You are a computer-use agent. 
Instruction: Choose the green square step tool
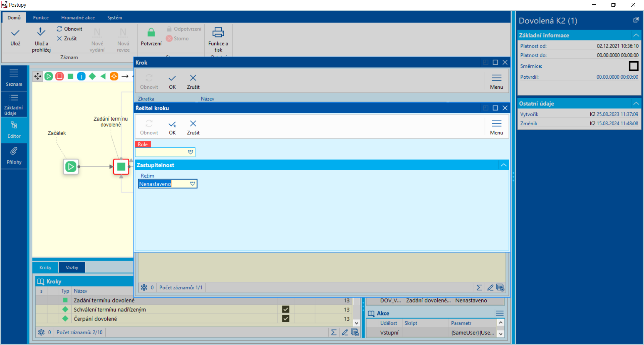click(70, 76)
